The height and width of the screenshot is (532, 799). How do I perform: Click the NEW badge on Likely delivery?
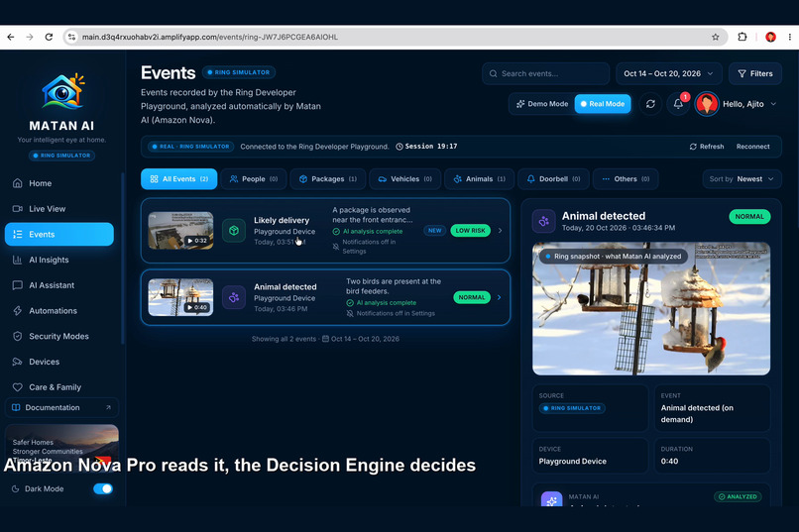click(434, 231)
